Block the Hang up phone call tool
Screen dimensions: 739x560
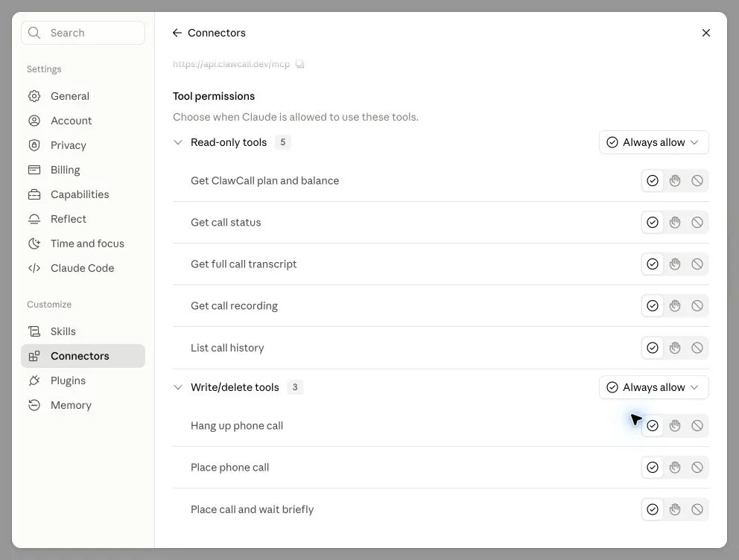coord(697,426)
